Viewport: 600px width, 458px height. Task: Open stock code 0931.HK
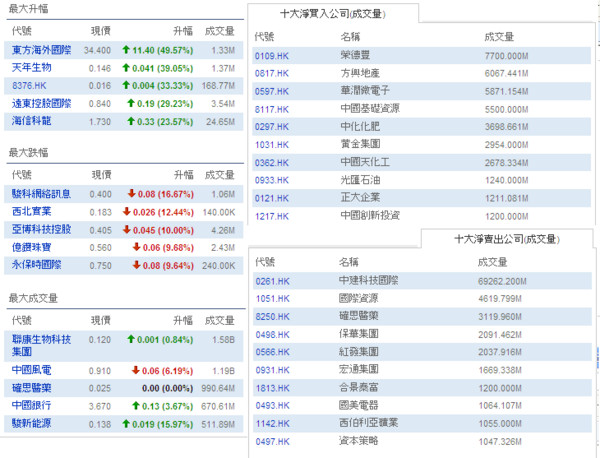pyautogui.click(x=272, y=370)
